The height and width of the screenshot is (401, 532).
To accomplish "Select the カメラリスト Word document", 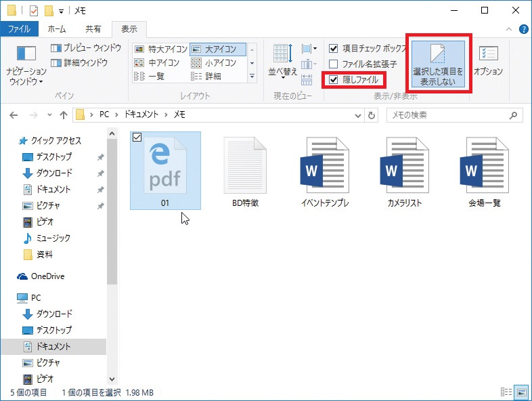I will (405, 171).
